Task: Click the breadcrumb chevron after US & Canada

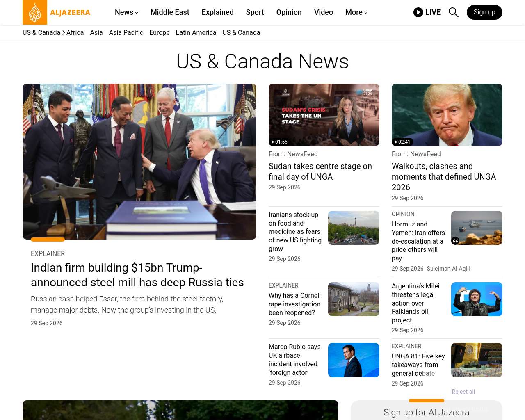Action: (x=64, y=33)
